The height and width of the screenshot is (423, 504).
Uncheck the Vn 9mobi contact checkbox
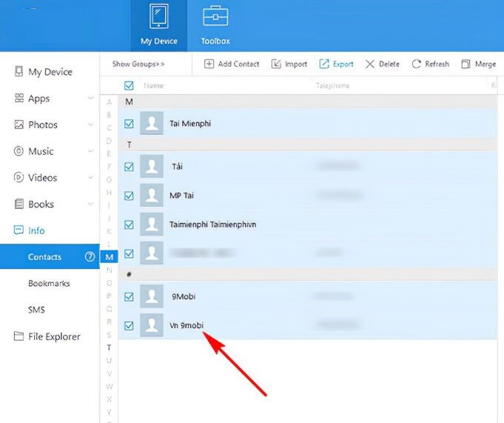[x=130, y=325]
